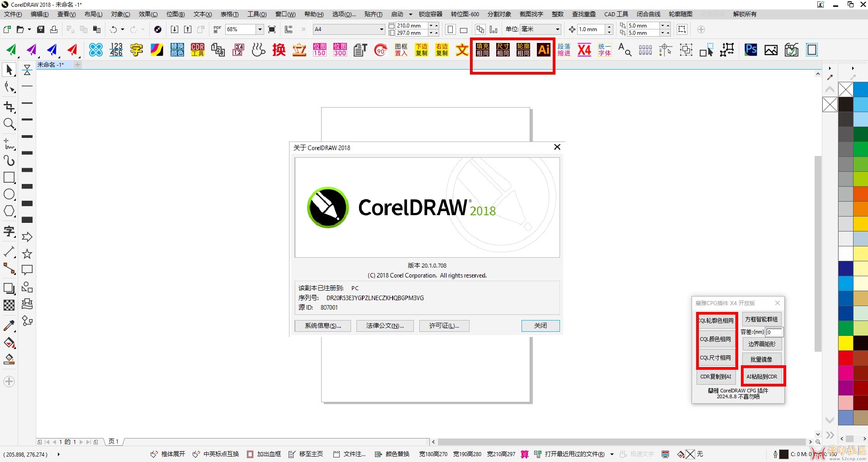
Task: Toggle all pages layout button
Action: 480,29
